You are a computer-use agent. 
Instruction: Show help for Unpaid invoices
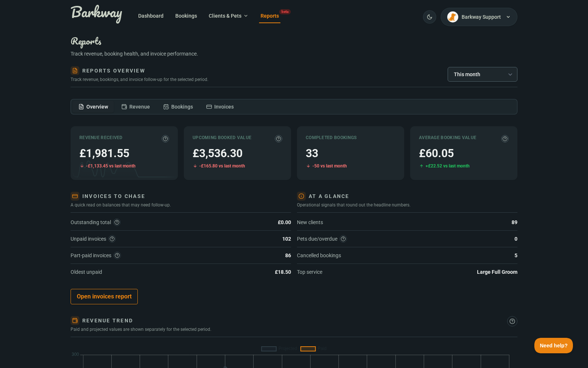112,239
